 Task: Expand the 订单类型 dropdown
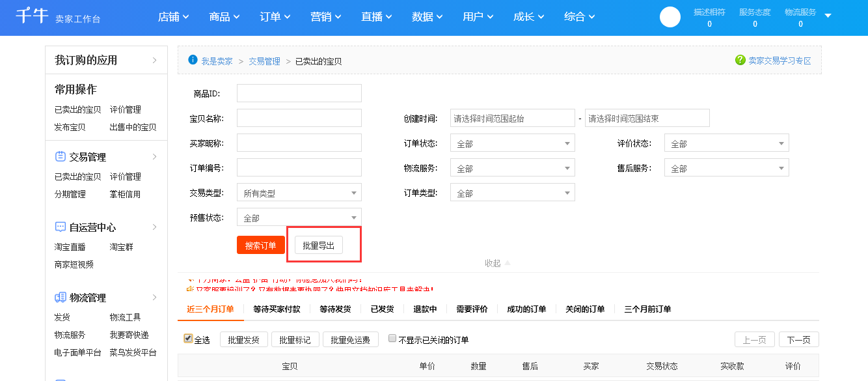tap(513, 193)
